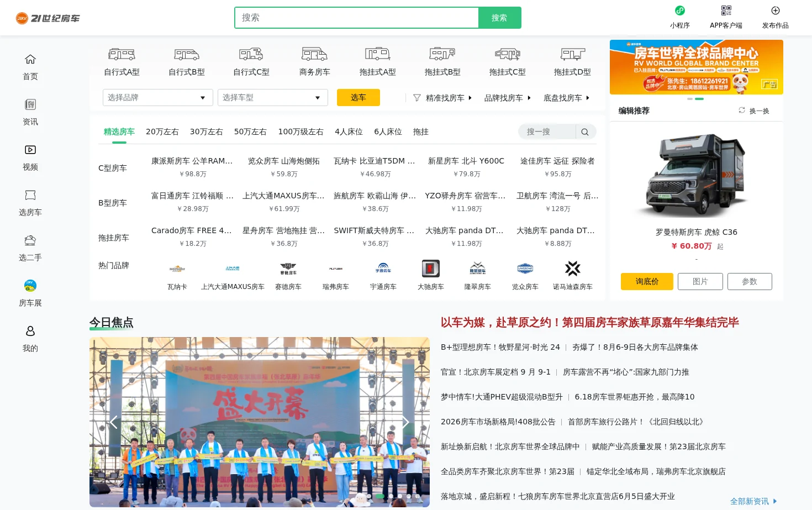Show next slide in 今日焦点 carousel
This screenshot has height=510, width=812.
point(405,422)
